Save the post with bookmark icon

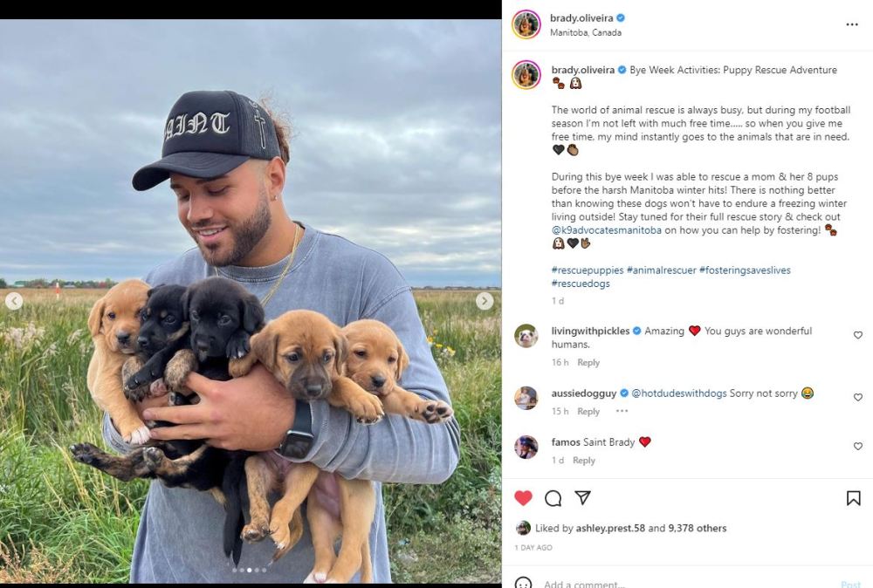click(x=853, y=498)
